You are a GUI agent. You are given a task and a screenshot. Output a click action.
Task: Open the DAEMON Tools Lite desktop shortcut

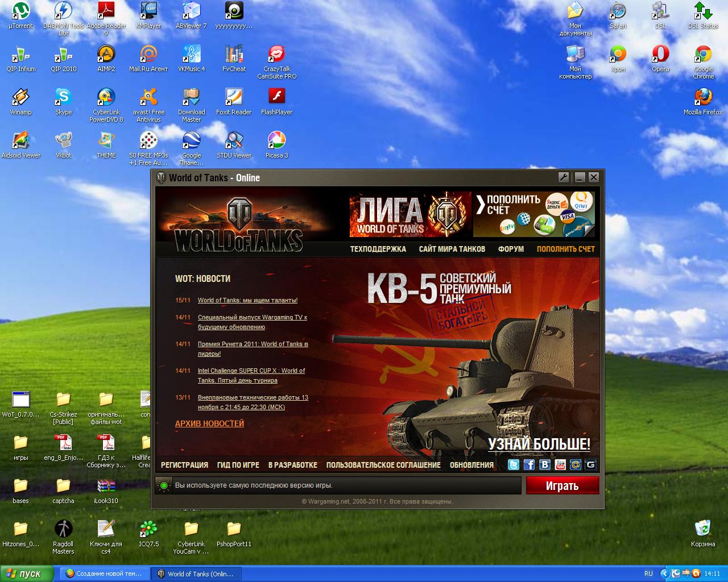[x=64, y=19]
